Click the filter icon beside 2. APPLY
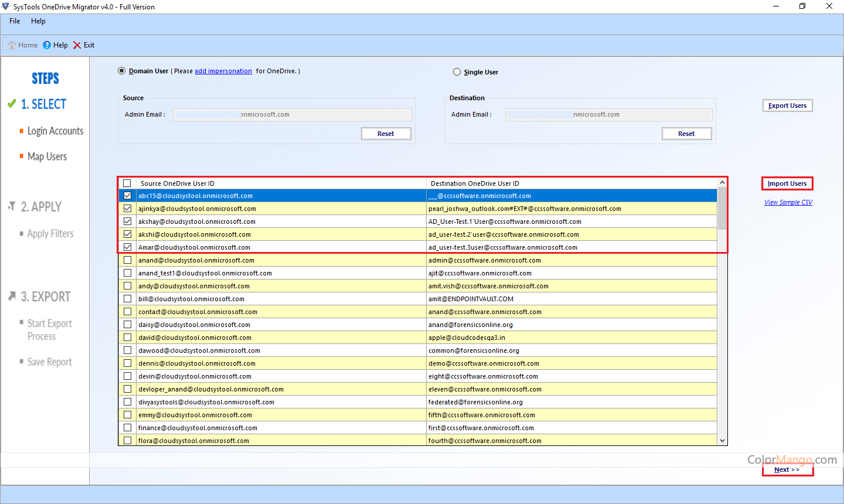The image size is (844, 504). point(12,206)
